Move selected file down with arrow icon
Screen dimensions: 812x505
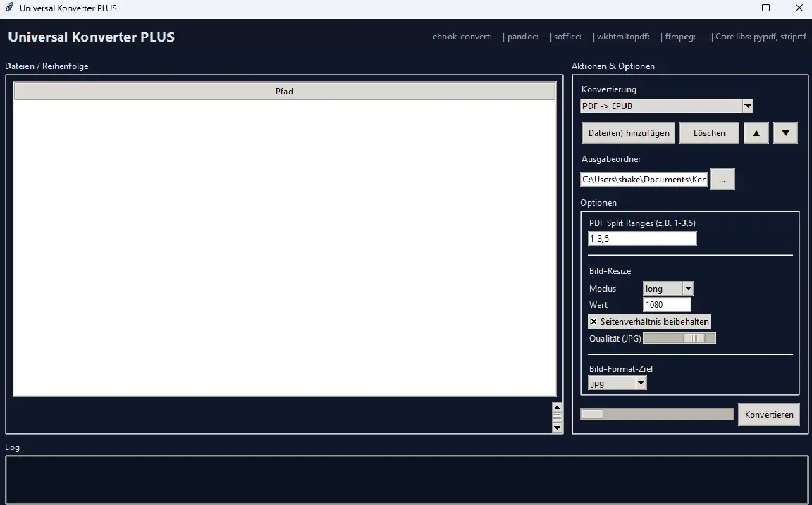(x=785, y=132)
